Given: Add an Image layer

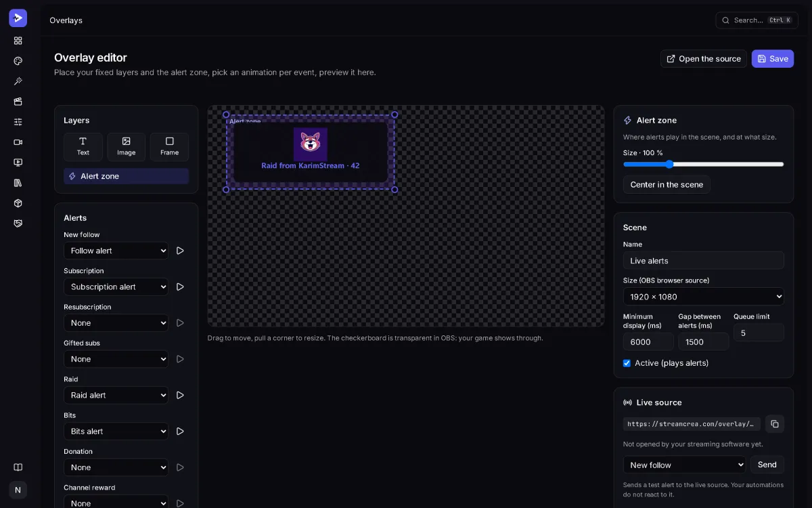Looking at the screenshot, I should [x=127, y=146].
